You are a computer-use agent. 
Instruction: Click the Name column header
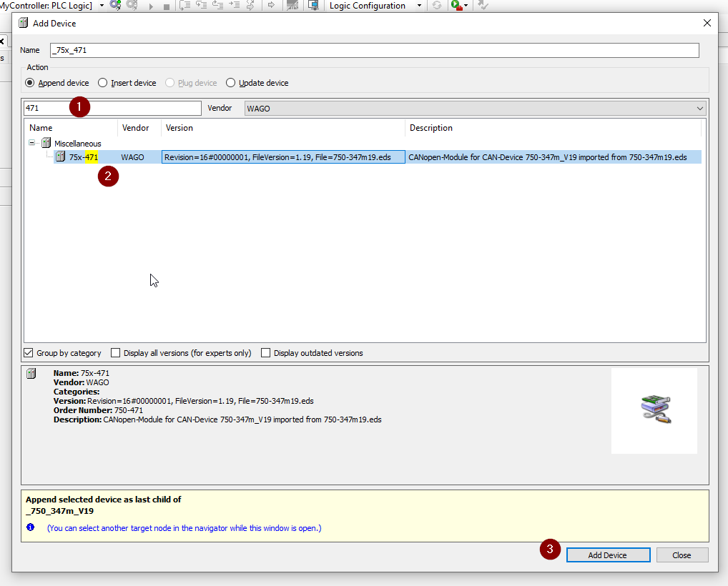click(71, 128)
